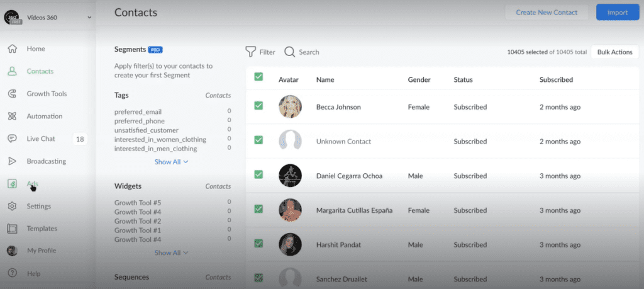Open the Ads dollar icon

click(x=13, y=184)
